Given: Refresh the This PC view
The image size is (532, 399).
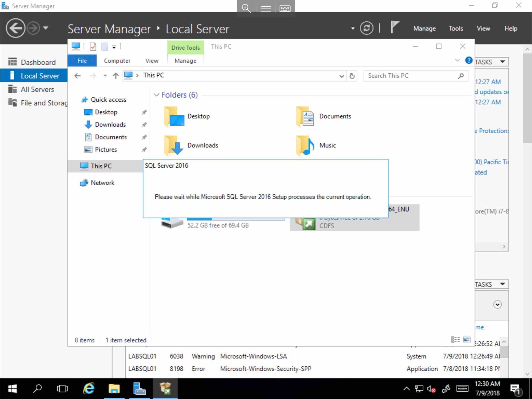Looking at the screenshot, I should [x=352, y=76].
